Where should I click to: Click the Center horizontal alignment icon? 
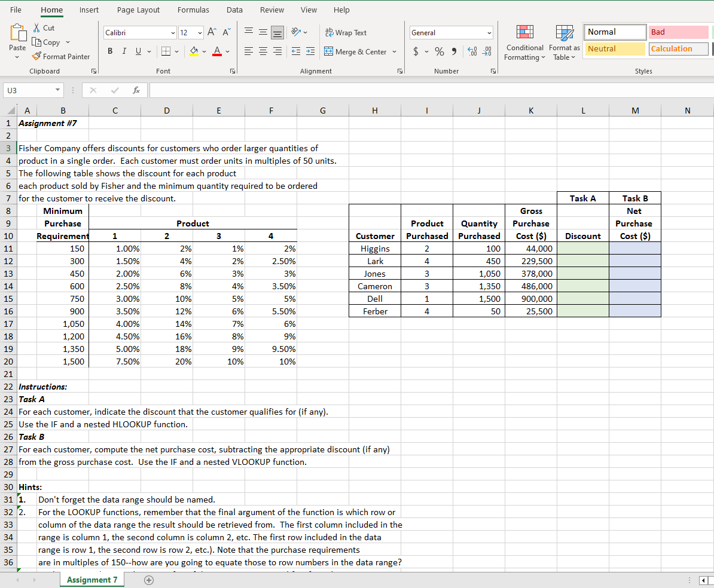[x=264, y=52]
